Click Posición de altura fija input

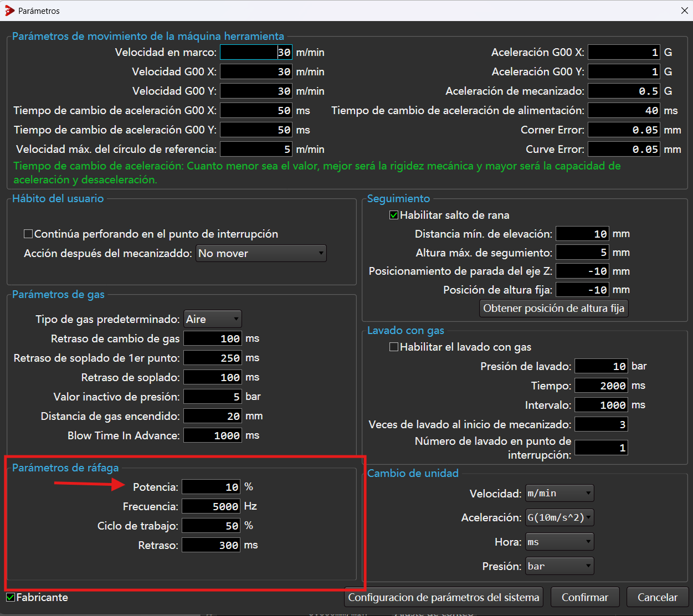pyautogui.click(x=583, y=290)
